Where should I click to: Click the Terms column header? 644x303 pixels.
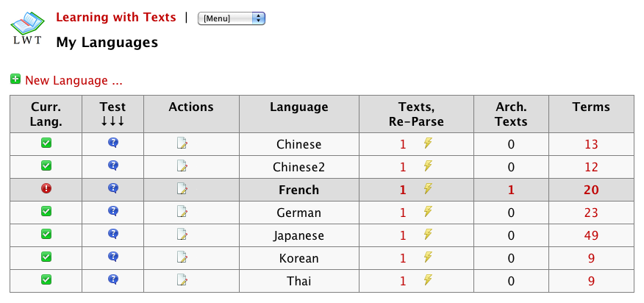pyautogui.click(x=591, y=107)
